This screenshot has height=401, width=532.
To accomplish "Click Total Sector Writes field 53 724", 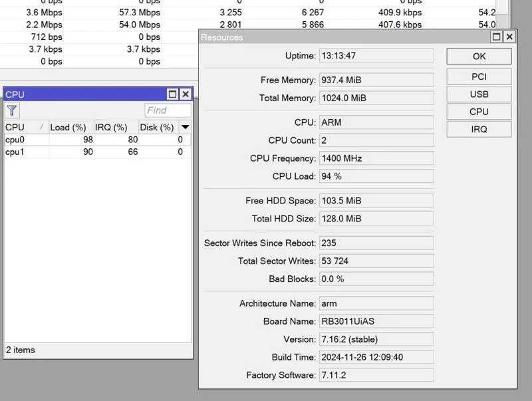I will click(x=376, y=261).
